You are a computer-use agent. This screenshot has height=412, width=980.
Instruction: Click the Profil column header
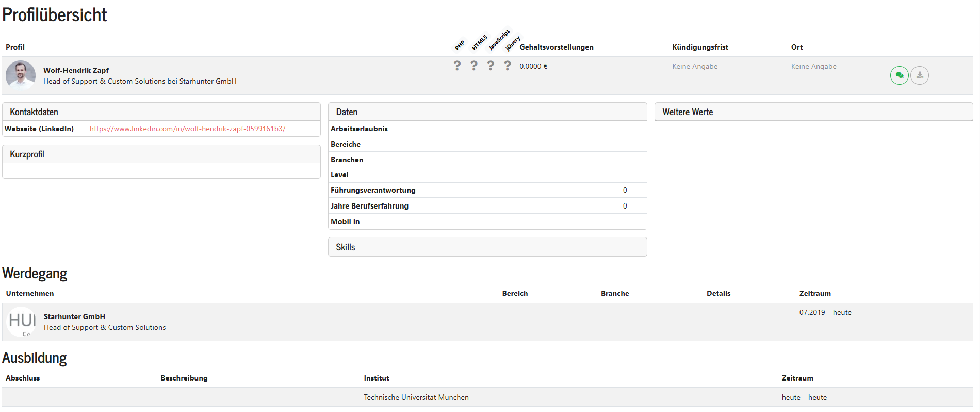coord(15,47)
